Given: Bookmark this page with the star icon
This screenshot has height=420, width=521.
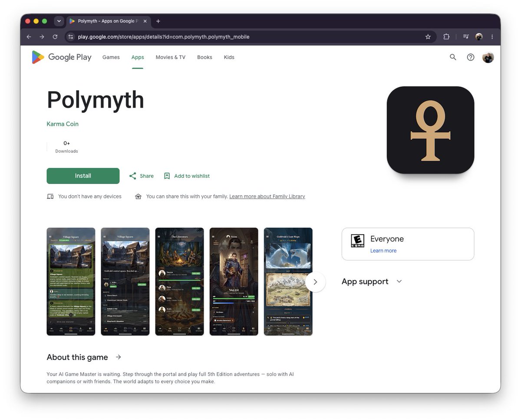Looking at the screenshot, I should (428, 37).
